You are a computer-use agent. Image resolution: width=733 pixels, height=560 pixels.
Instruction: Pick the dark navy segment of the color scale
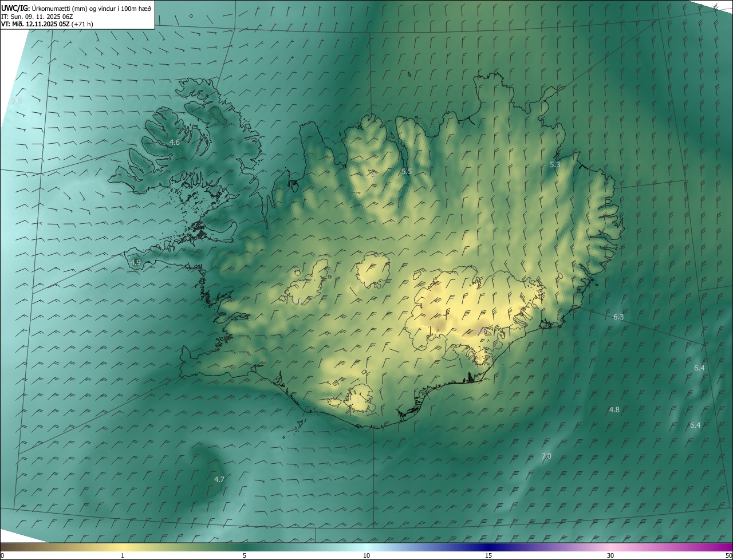pyautogui.click(x=488, y=547)
